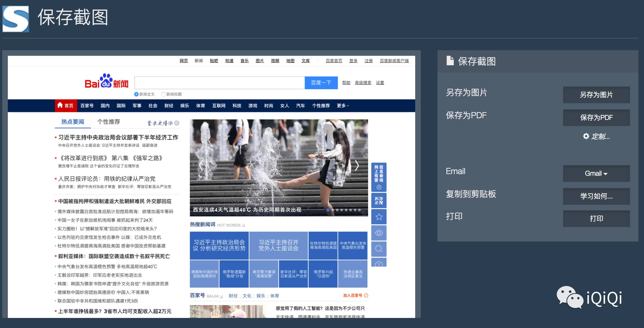Open the 娱乐 nav tab in blue bar
The image size is (644, 328).
184,106
